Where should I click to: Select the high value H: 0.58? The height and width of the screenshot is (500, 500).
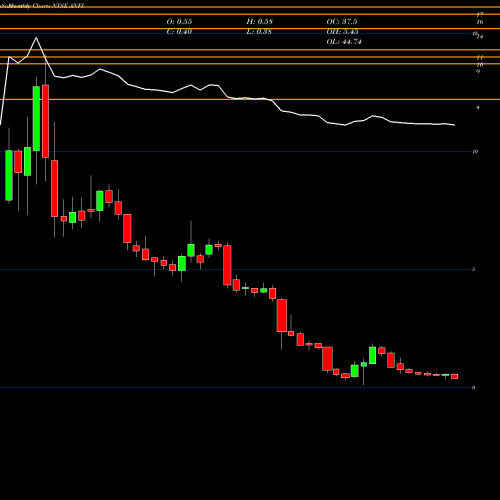pyautogui.click(x=260, y=22)
